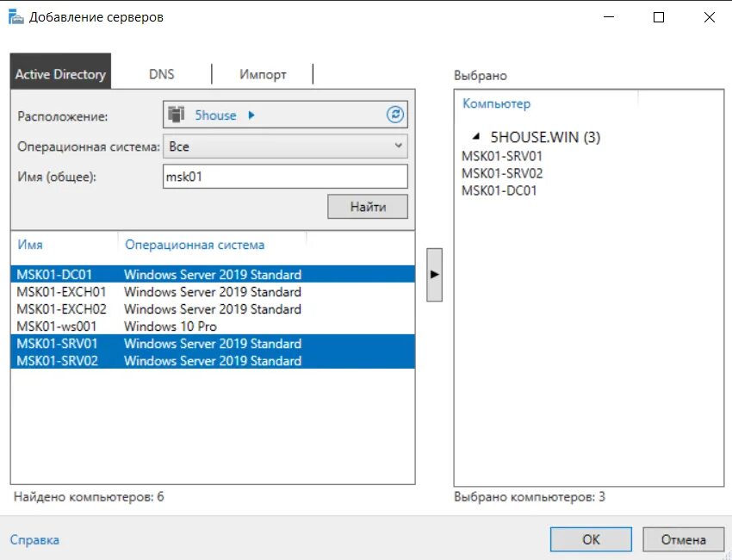Minimize the Добавление серверов window
The height and width of the screenshot is (560, 732).
tap(608, 17)
